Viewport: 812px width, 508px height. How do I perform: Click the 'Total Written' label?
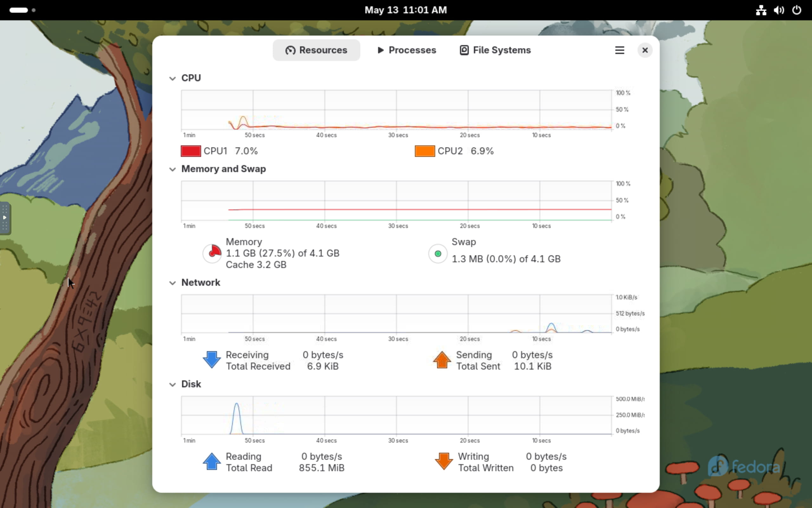point(486,468)
